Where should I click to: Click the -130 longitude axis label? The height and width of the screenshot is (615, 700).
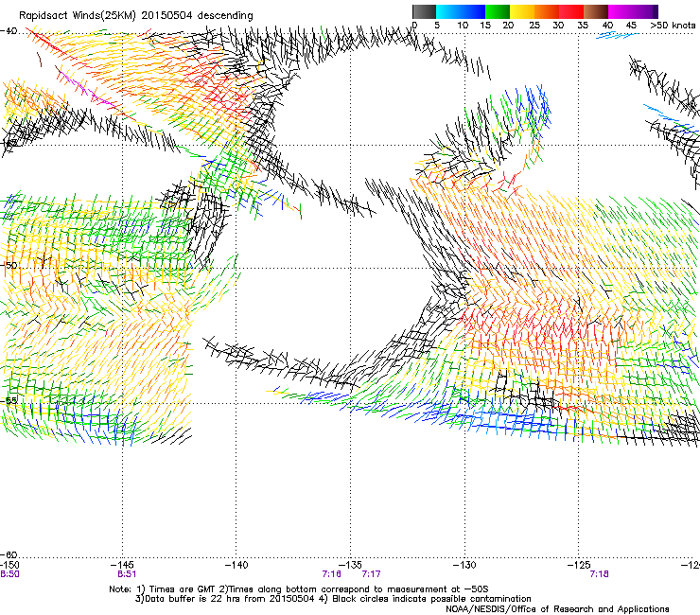click(x=464, y=565)
